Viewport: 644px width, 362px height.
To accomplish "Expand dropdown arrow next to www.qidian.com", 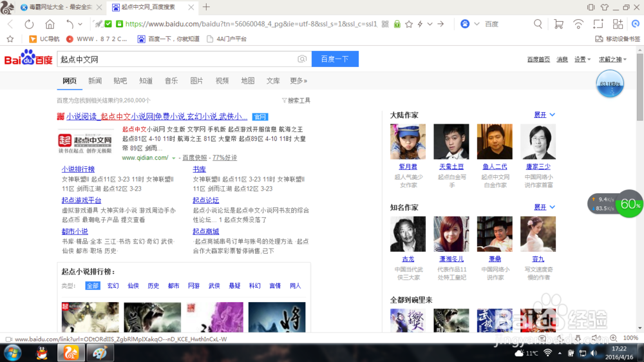I will (x=174, y=158).
